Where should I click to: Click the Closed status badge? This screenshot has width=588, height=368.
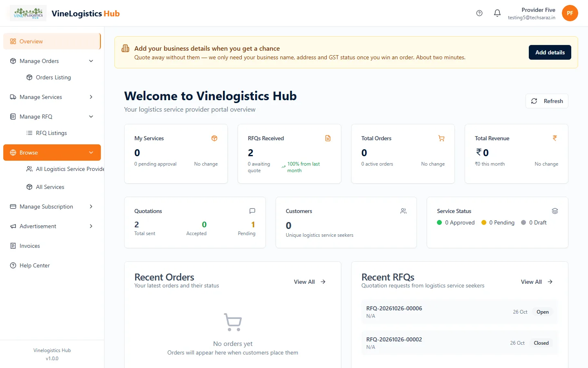[x=541, y=343]
